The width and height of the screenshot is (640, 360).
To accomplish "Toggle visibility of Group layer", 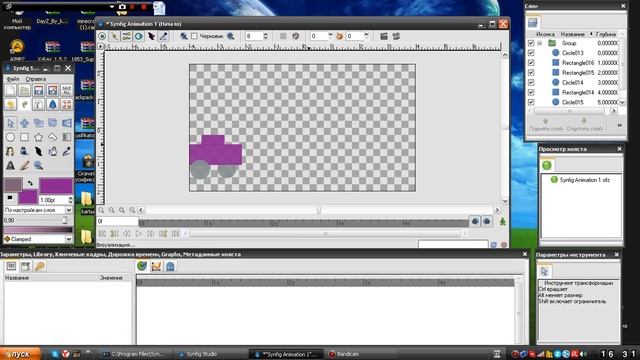I will point(531,43).
